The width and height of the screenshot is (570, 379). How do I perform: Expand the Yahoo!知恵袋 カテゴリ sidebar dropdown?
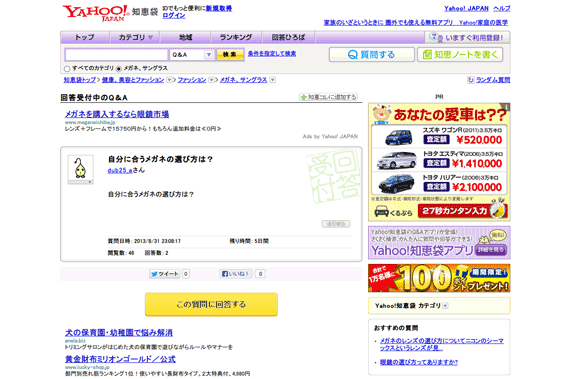tap(445, 306)
